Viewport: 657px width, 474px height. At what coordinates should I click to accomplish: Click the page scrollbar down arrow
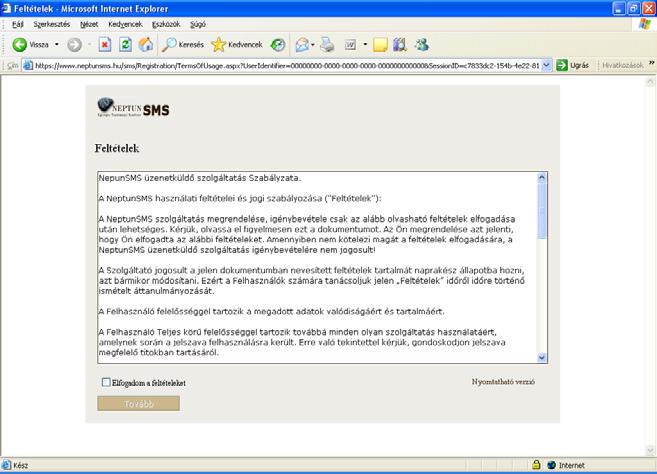tap(650, 451)
